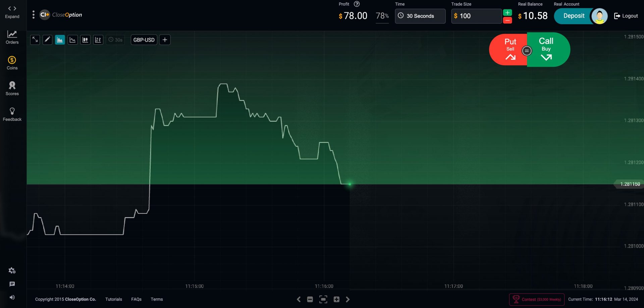Click the 11:15:00 time axis label
The width and height of the screenshot is (644, 308).
[x=194, y=286]
